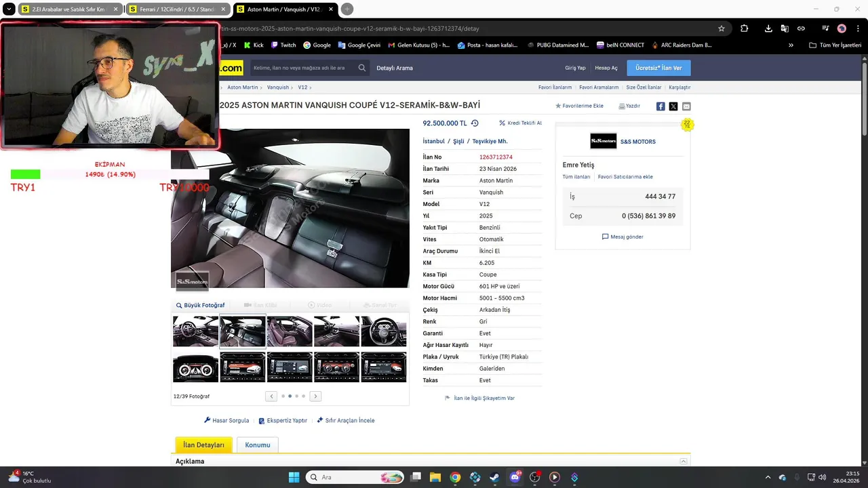Share listing via email icon

pos(686,106)
